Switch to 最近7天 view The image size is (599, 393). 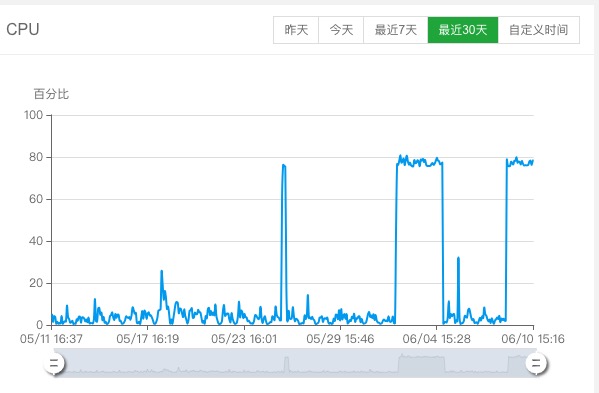pos(396,30)
